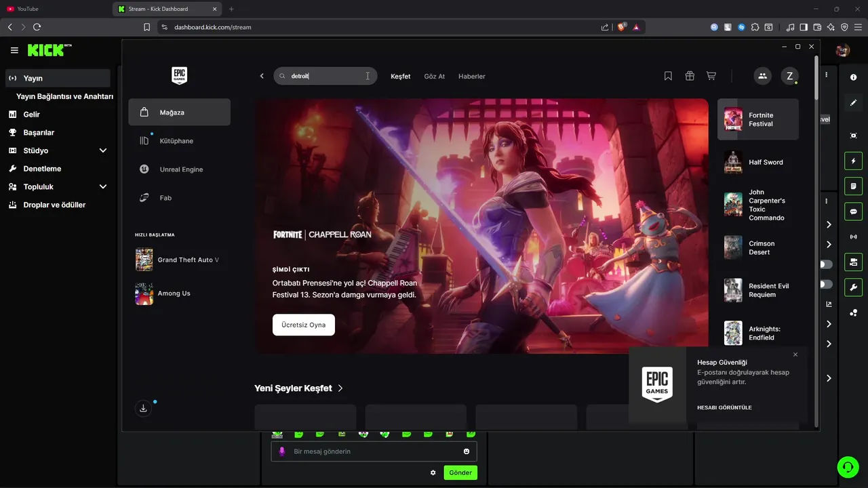Viewport: 868px width, 488px height.
Task: Open the Epic wishlist bookmark icon
Action: pyautogui.click(x=668, y=76)
